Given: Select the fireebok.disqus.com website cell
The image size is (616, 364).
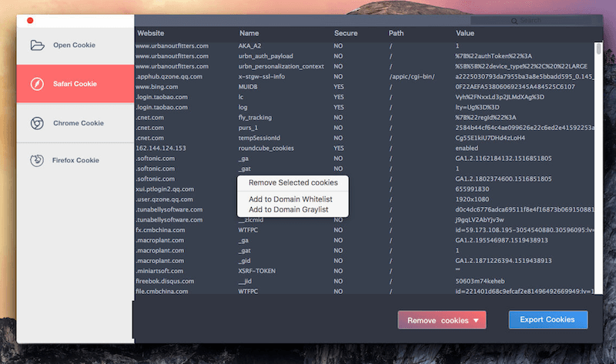Looking at the screenshot, I should (165, 281).
